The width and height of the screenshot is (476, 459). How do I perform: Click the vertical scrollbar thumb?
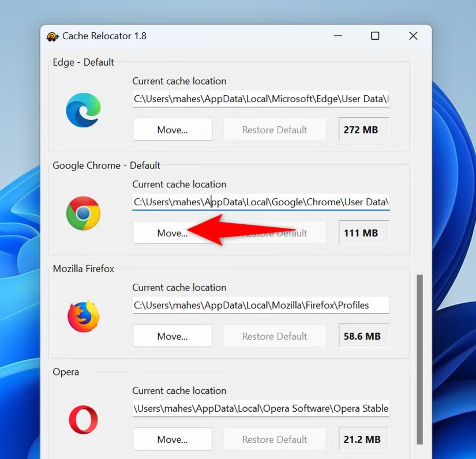tap(419, 359)
